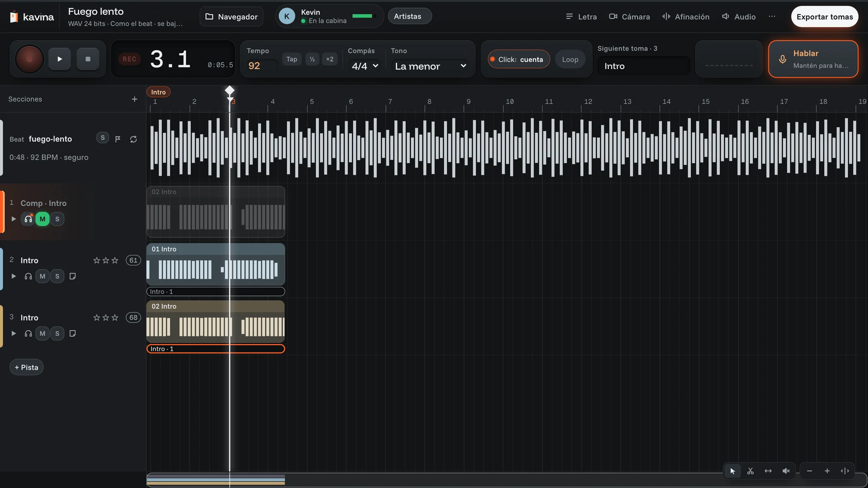Expand track 2 Intro
This screenshot has width=868, height=488.
pos(14,276)
